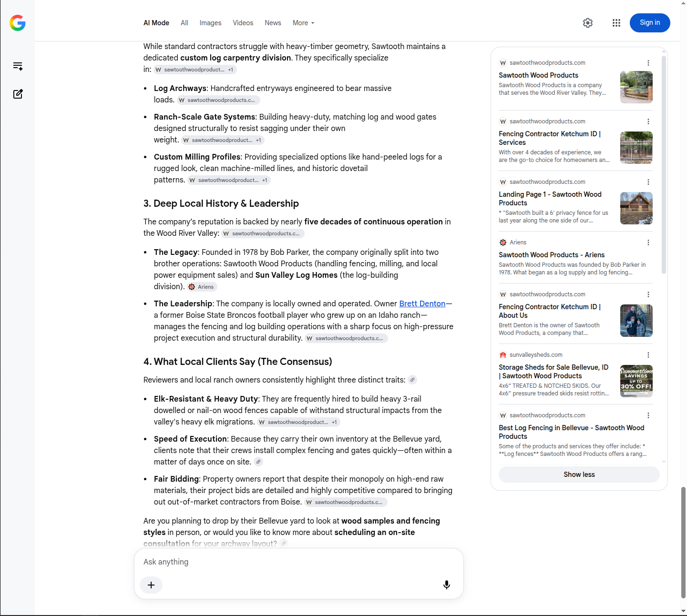
Task: Click source chip after Ranch-Scale Gate Systems bullet
Action: coord(223,140)
